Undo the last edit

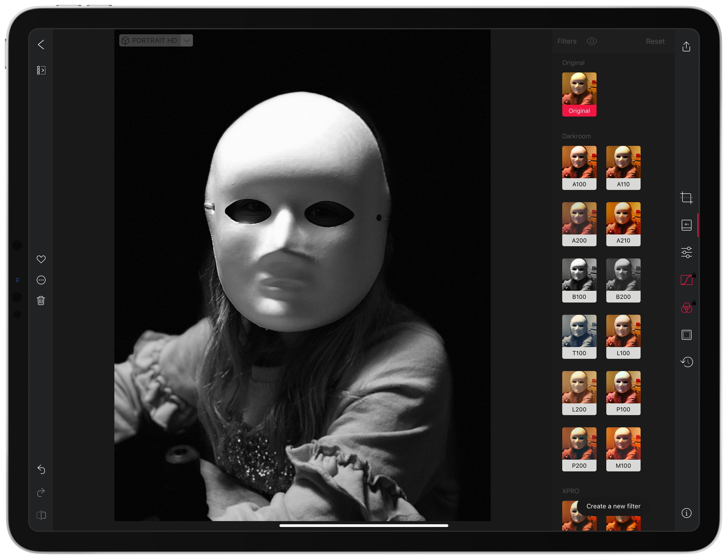pyautogui.click(x=41, y=469)
